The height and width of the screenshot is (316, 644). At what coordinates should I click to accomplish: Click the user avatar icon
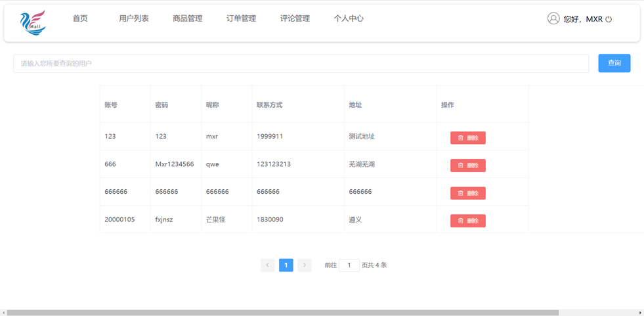[x=553, y=18]
